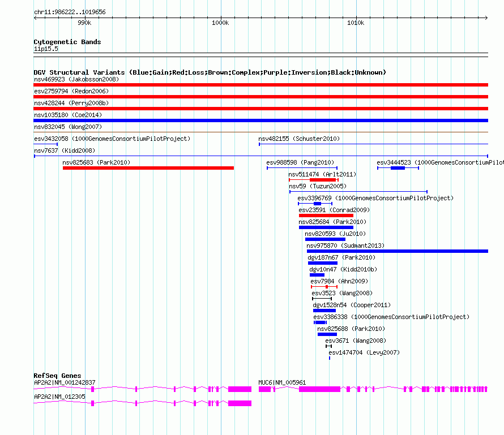The height and width of the screenshot is (435, 504).
Task: Click the nsv469923 (Jakobsson2008) variant label
Action: 76,79
